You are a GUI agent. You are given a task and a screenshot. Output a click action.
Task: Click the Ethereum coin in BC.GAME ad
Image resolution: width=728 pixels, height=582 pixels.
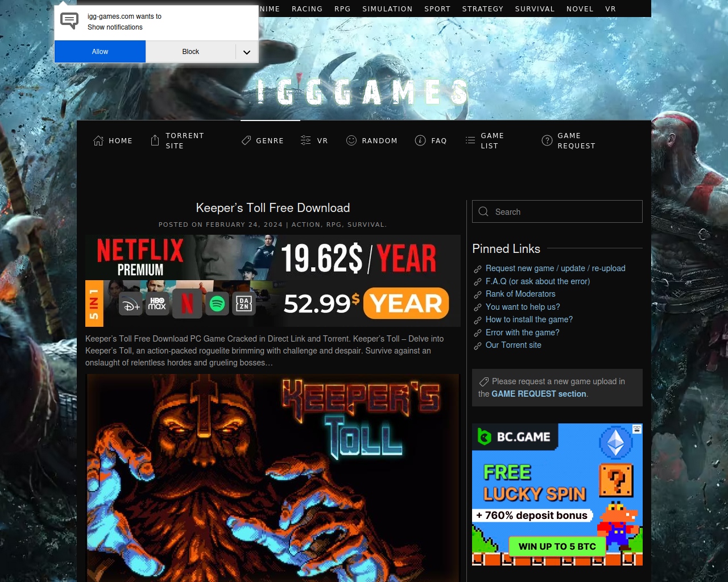coord(616,443)
